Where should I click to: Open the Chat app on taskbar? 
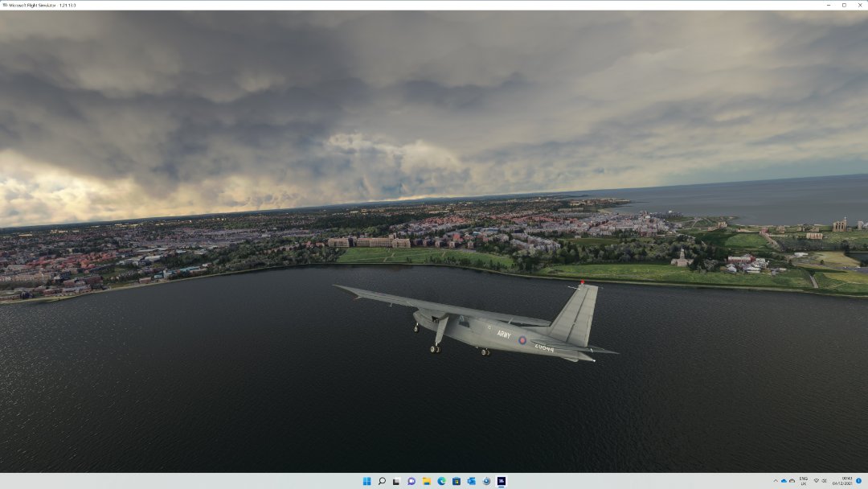coord(411,481)
